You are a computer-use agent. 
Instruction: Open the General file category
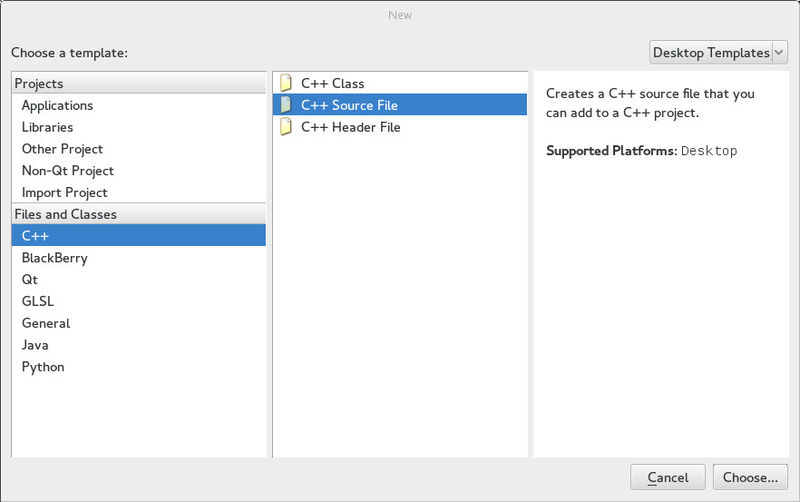46,324
